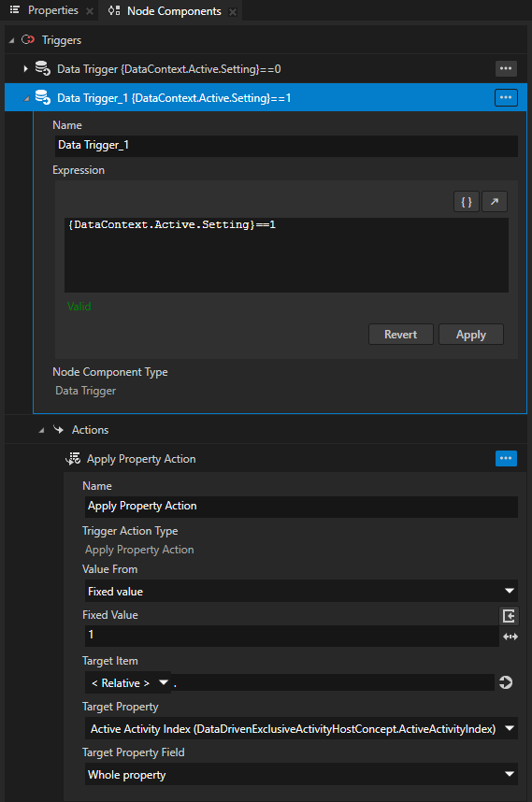The height and width of the screenshot is (802, 532).
Task: Click the Apply Property Action trigger type text
Action: (139, 550)
